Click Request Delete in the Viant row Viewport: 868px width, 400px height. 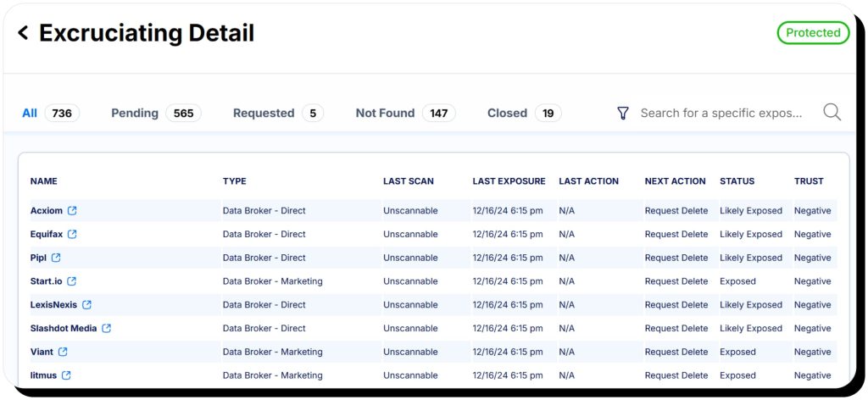pyautogui.click(x=676, y=352)
